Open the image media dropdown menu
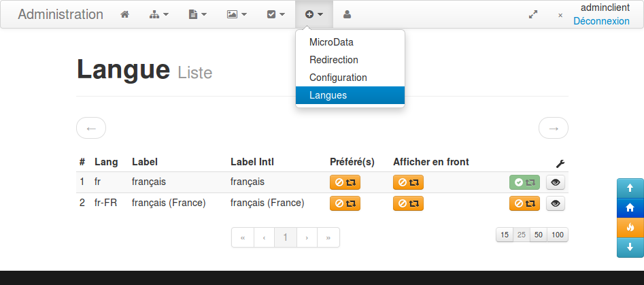Viewport: 644px width, 285px height. pos(237,14)
